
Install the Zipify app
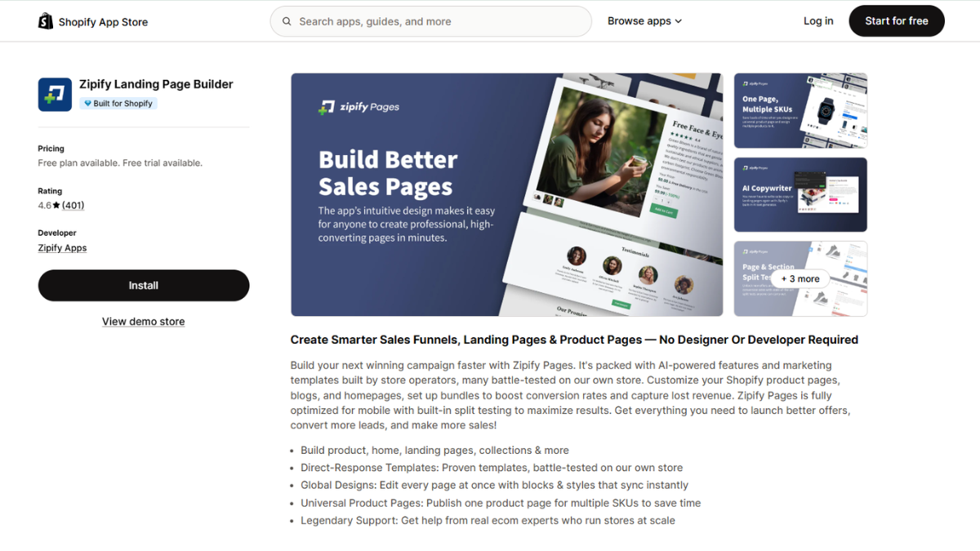[144, 286]
